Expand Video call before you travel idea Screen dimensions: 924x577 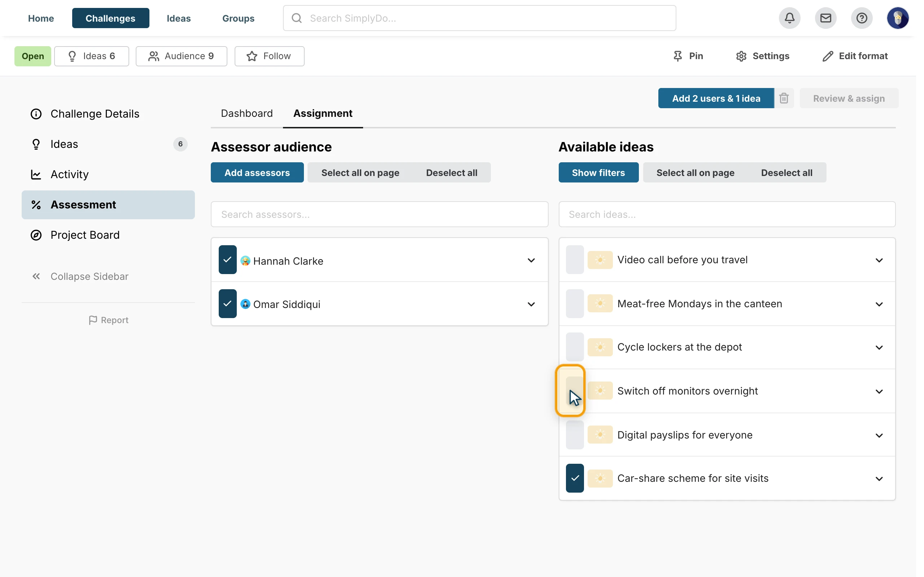click(x=879, y=260)
